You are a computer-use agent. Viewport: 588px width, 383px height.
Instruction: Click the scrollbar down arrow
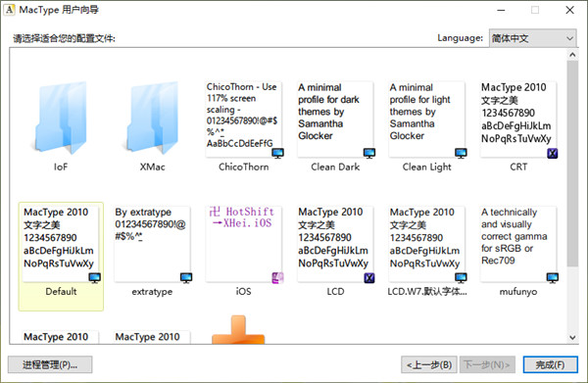[572, 337]
